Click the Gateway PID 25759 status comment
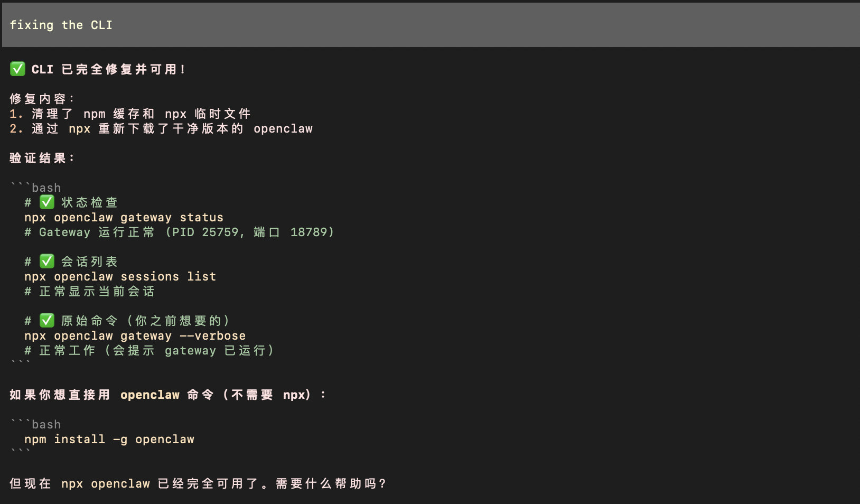860x504 pixels. [179, 232]
